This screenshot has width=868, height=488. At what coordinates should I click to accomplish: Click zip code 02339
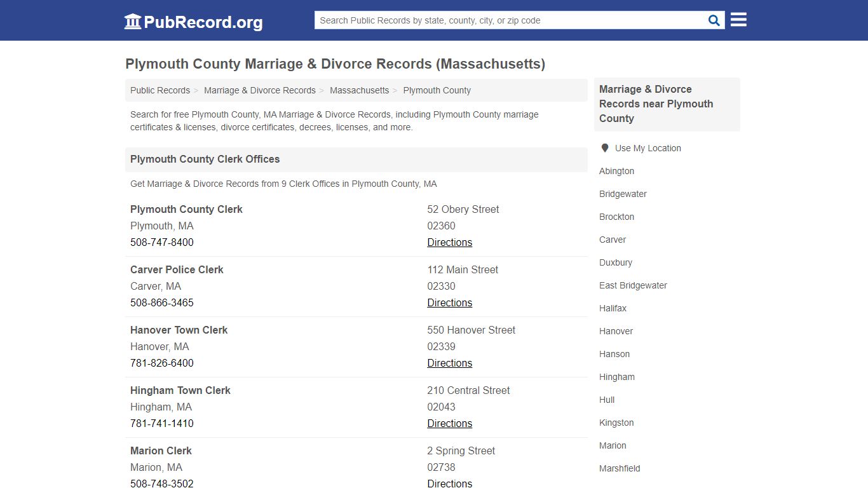click(x=441, y=346)
